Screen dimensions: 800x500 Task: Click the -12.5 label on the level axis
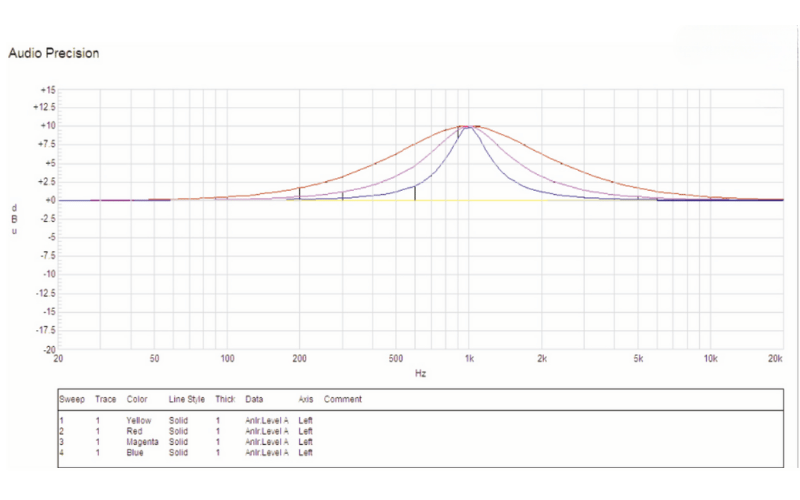pyautogui.click(x=45, y=293)
